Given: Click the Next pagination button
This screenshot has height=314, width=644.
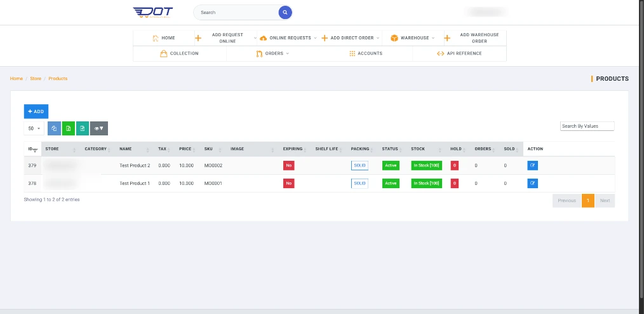Looking at the screenshot, I should [x=605, y=201].
